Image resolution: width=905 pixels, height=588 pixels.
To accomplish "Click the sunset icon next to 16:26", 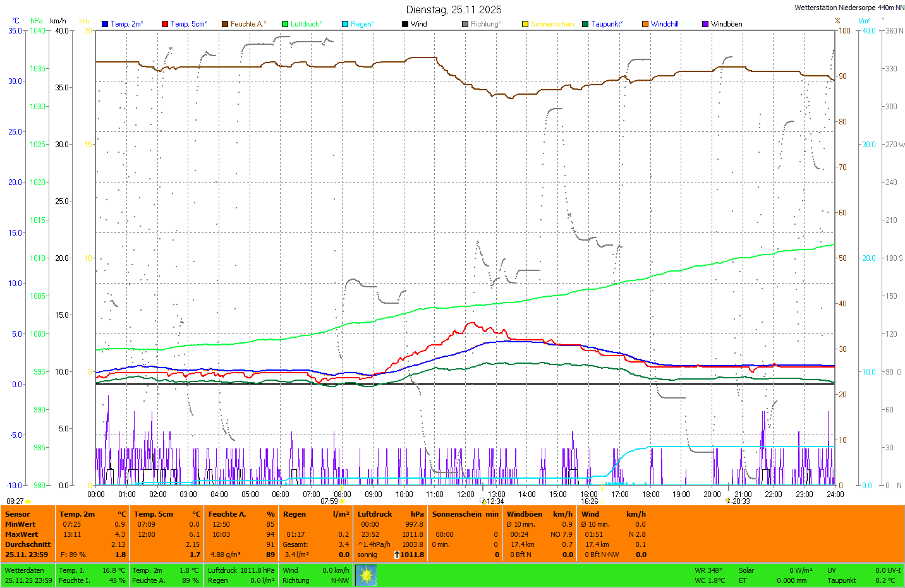I will [x=602, y=501].
